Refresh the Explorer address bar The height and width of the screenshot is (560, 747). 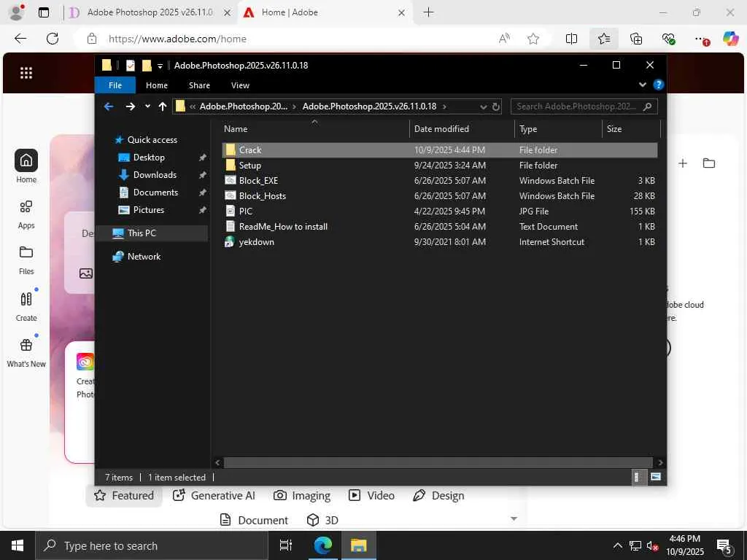(x=496, y=106)
